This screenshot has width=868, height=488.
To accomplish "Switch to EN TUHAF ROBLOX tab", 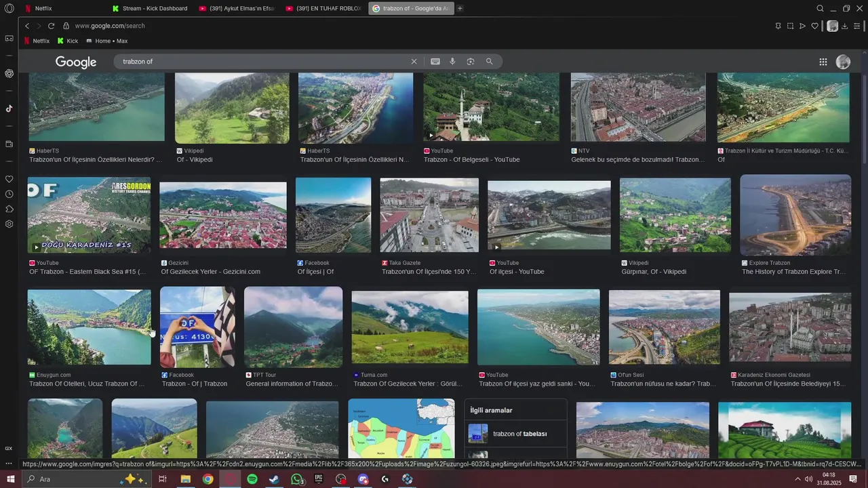I will click(x=323, y=8).
